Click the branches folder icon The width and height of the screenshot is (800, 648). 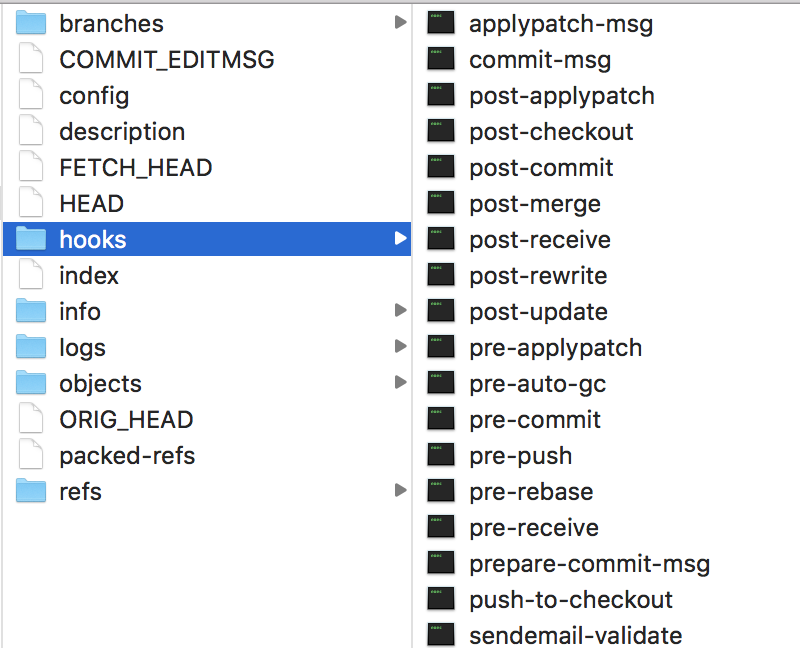tap(30, 23)
